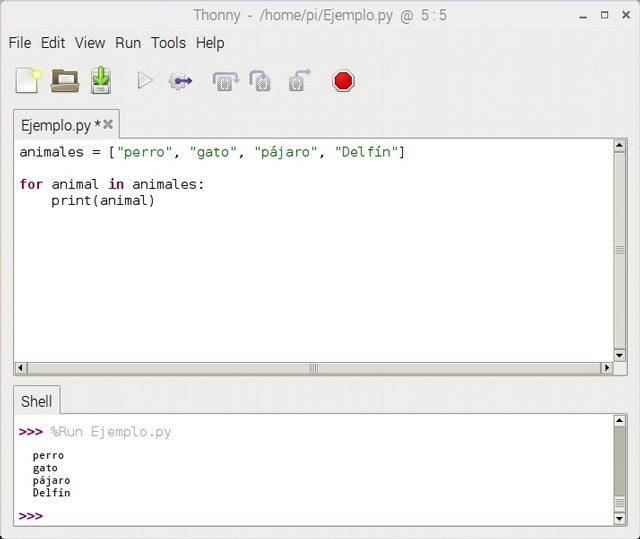Click the '%Run Ejemplo.py' shell command

click(111, 432)
